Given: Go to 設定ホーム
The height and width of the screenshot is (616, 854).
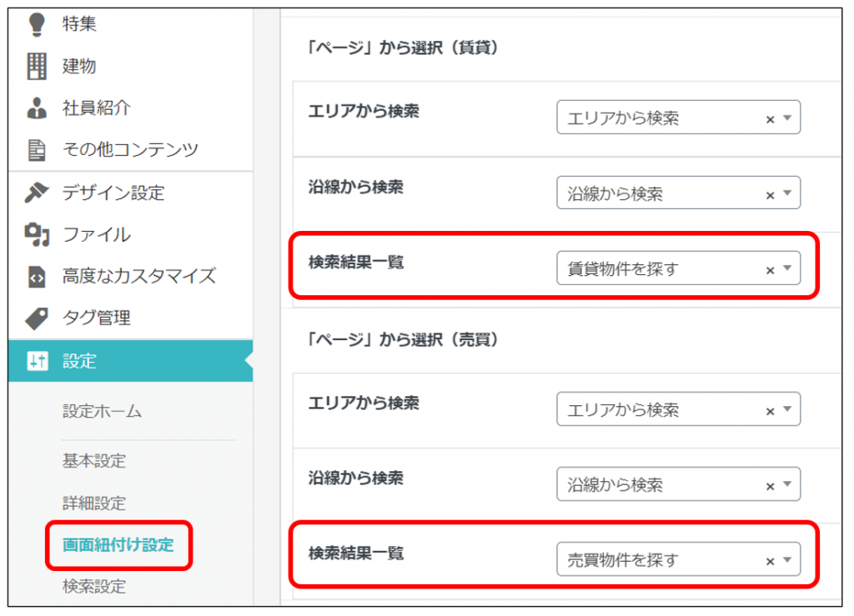Looking at the screenshot, I should (x=102, y=411).
